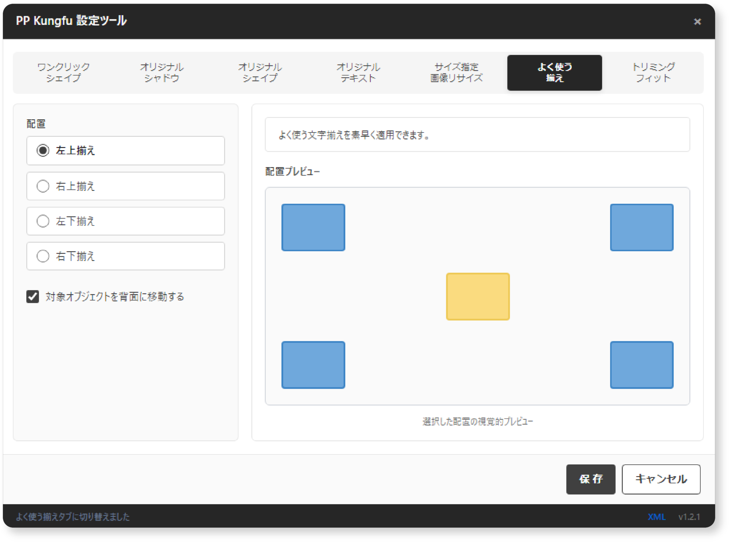The width and height of the screenshot is (751, 560).
Task: Click the bottom-left blue preview square
Action: [x=313, y=365]
